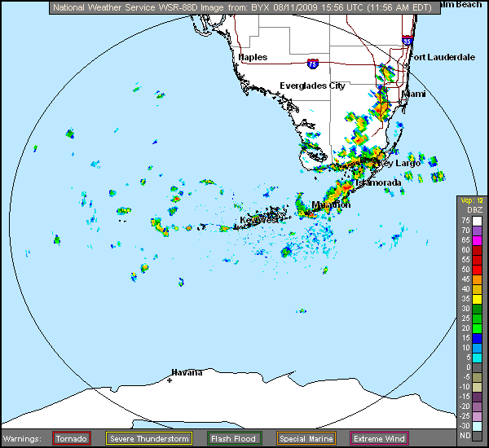Click the Interstate 95 highway shield
Screen dimensions: 489x448
[407, 40]
